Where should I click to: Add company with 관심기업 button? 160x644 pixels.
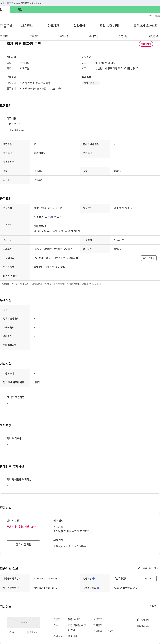pyautogui.click(x=15, y=632)
